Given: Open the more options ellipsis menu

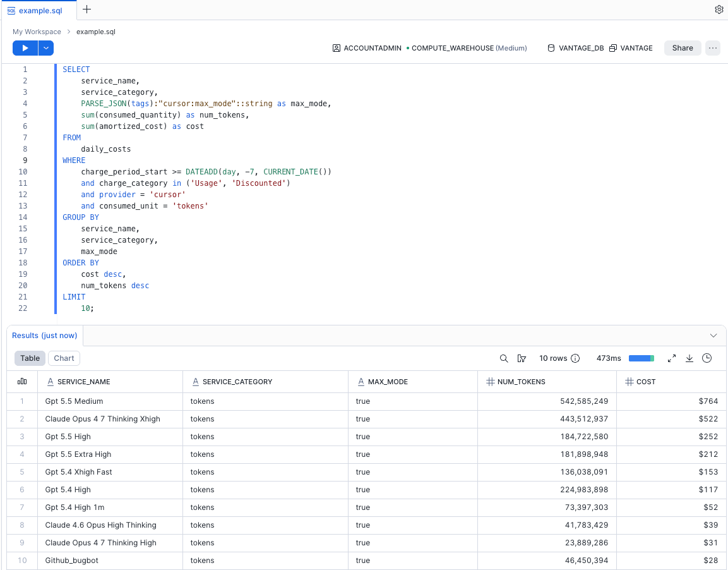Looking at the screenshot, I should pyautogui.click(x=713, y=48).
